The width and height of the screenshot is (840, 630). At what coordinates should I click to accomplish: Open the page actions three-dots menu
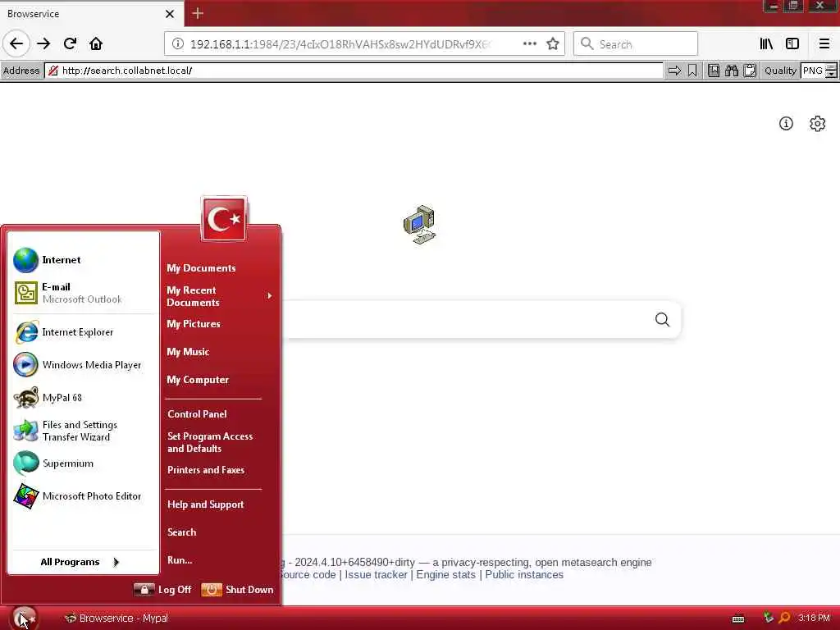tap(529, 44)
